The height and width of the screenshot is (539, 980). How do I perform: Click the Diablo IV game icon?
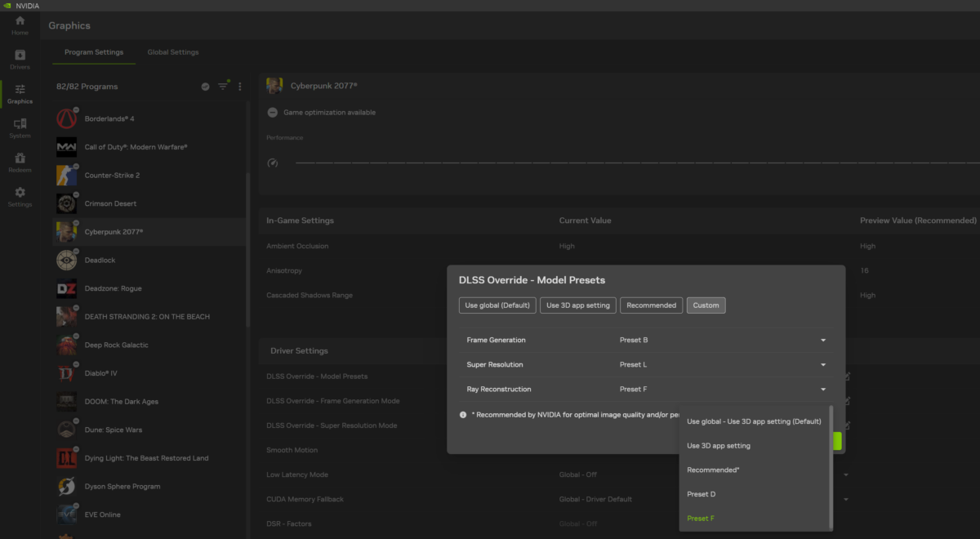click(x=67, y=373)
